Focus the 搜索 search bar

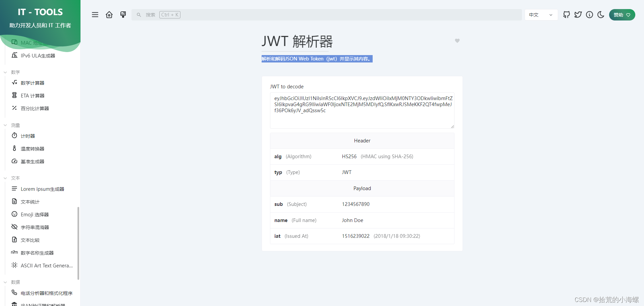coord(327,15)
